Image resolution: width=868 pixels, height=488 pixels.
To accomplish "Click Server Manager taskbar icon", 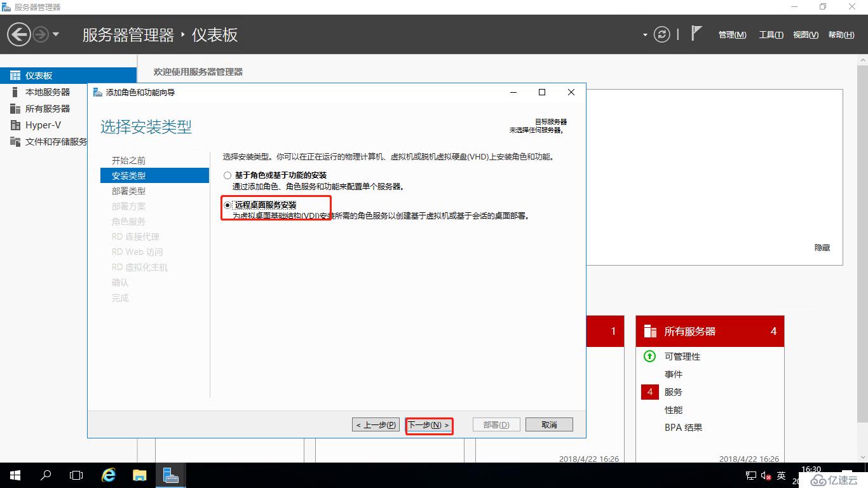I will 170,475.
